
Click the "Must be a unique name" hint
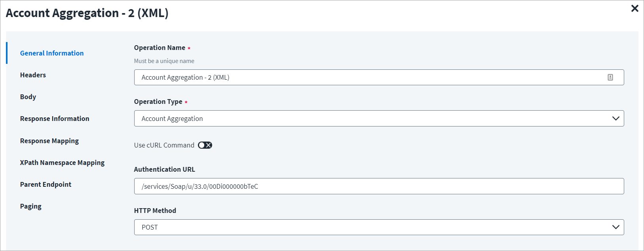tap(164, 61)
